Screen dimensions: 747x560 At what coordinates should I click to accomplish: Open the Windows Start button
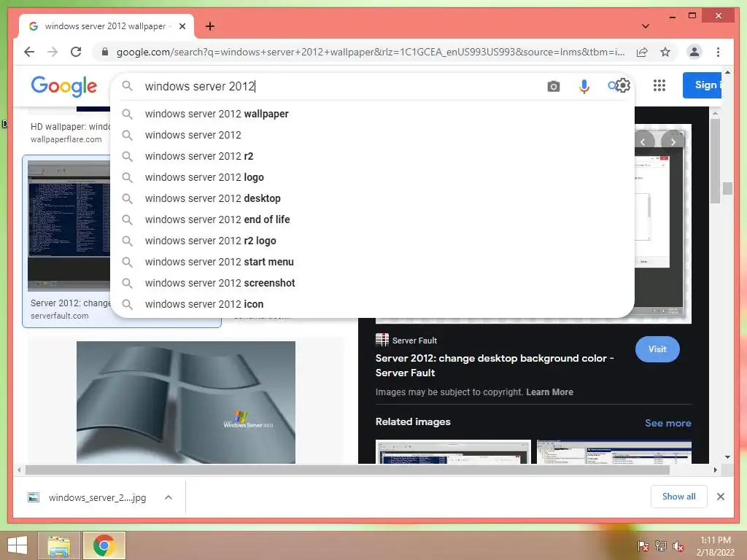18,545
